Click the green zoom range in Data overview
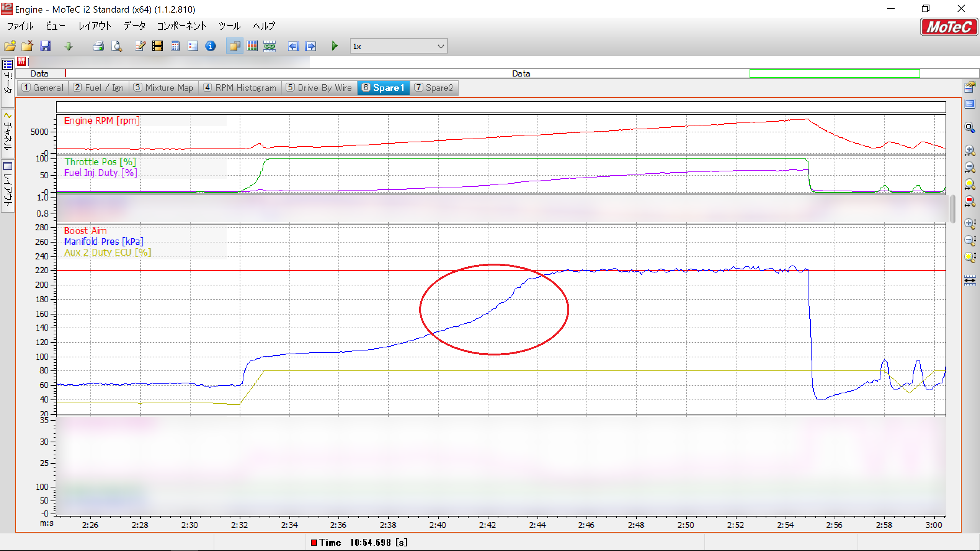Image resolution: width=980 pixels, height=551 pixels. point(835,73)
